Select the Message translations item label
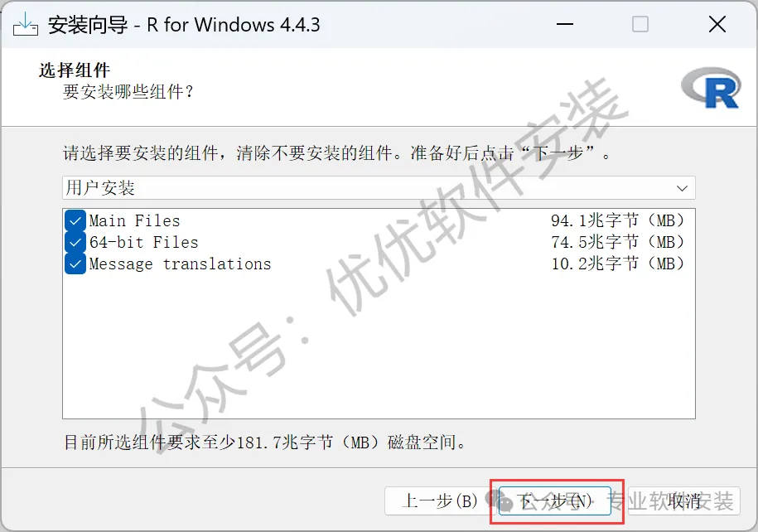 coord(181,264)
